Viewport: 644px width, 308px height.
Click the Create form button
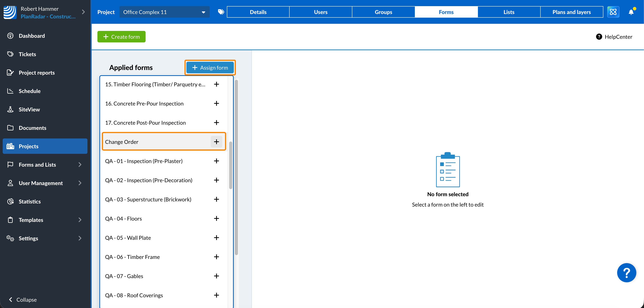[x=122, y=37]
